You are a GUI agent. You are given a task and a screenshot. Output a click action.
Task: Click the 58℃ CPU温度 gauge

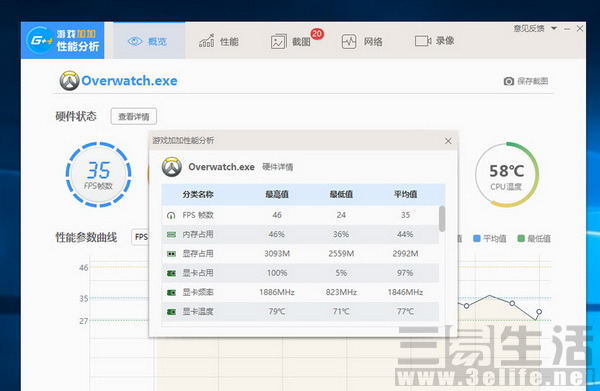point(507,175)
